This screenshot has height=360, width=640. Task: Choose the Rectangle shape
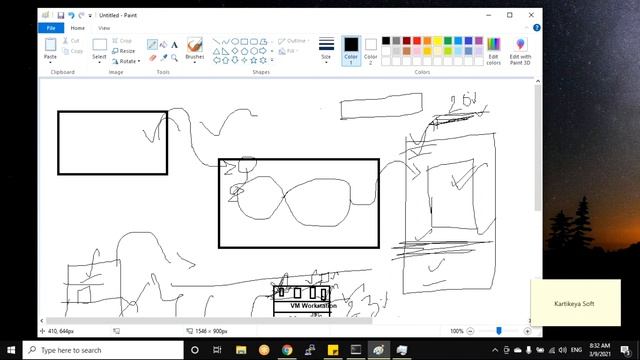point(244,41)
